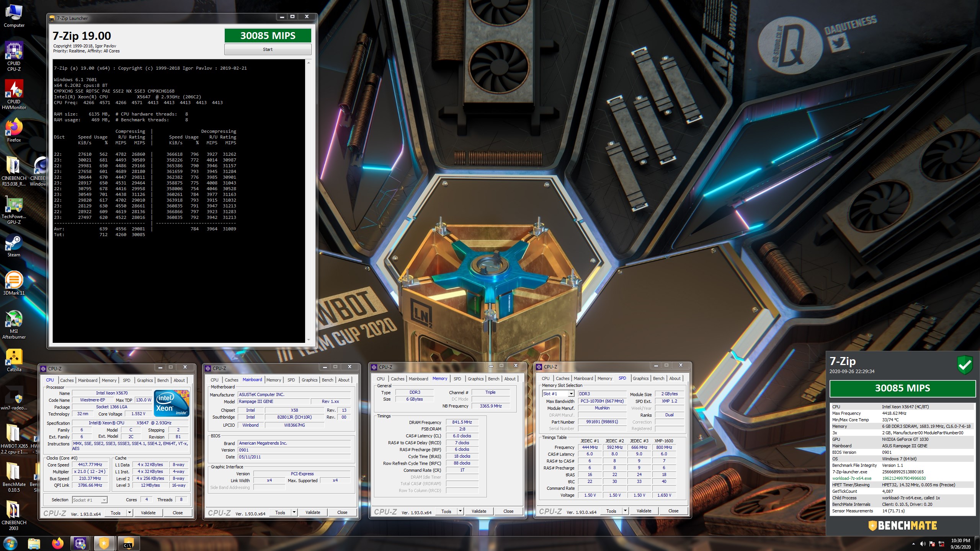Click the BENCHMATE logo in result panel
The width and height of the screenshot is (980, 551).
pyautogui.click(x=902, y=525)
